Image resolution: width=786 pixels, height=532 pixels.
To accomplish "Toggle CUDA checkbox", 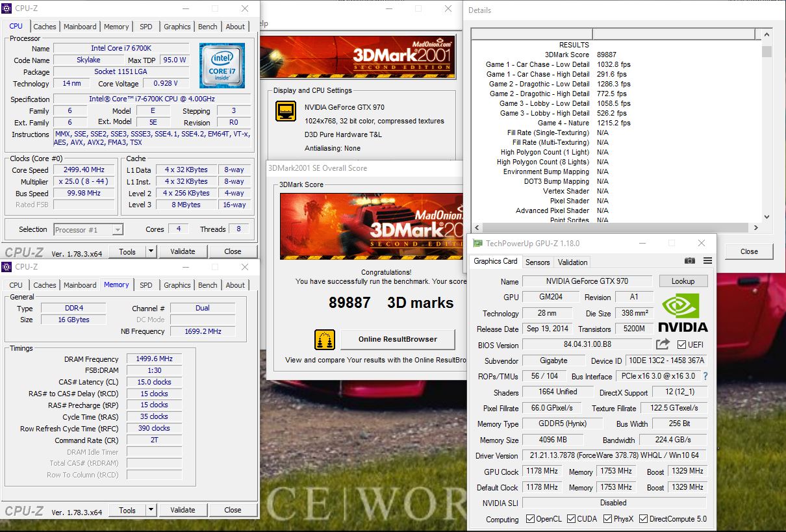I will pos(572,519).
